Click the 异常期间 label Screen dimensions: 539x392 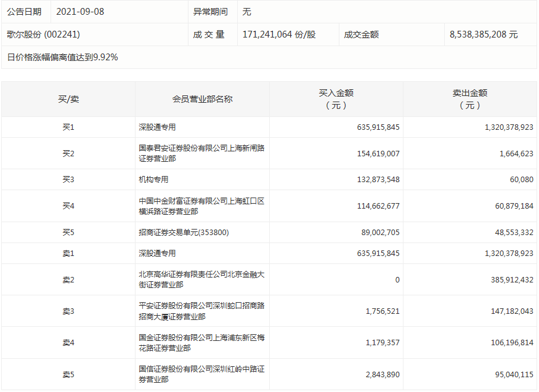point(211,12)
